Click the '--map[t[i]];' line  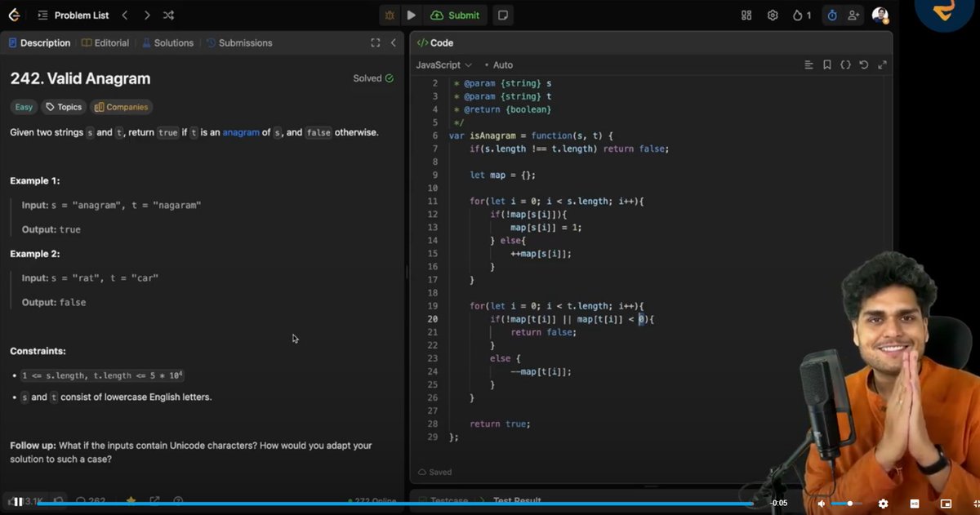tap(541, 371)
